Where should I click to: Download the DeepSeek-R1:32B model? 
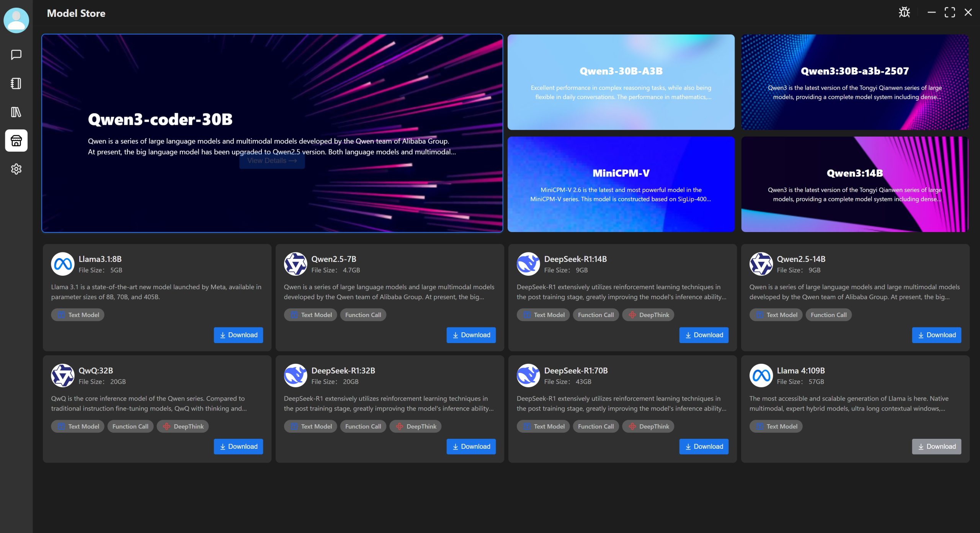(x=471, y=446)
